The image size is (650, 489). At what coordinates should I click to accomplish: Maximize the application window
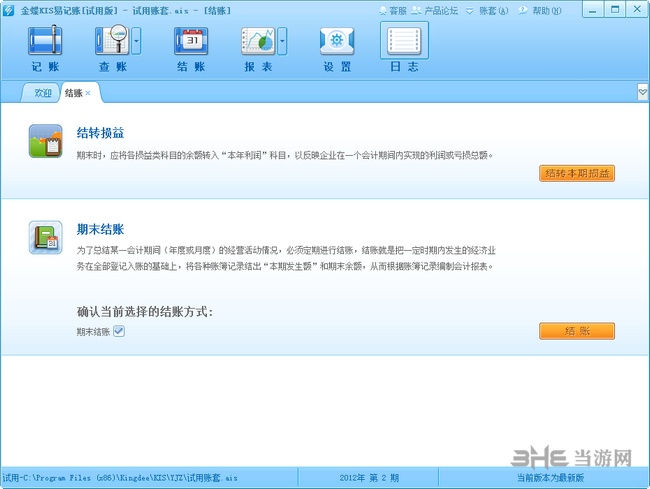[x=615, y=9]
